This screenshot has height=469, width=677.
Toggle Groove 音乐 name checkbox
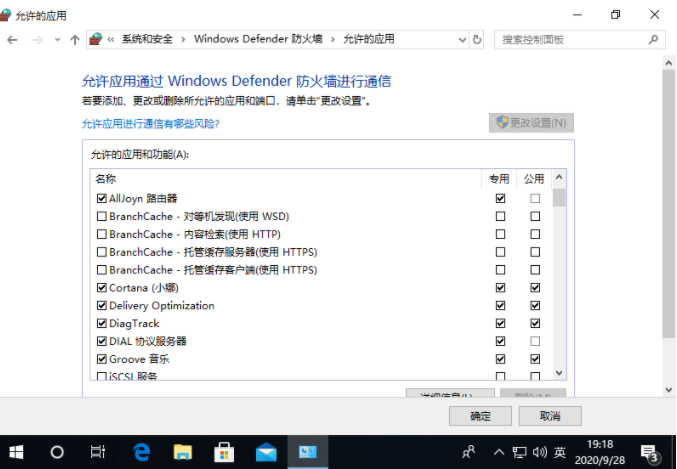[101, 359]
